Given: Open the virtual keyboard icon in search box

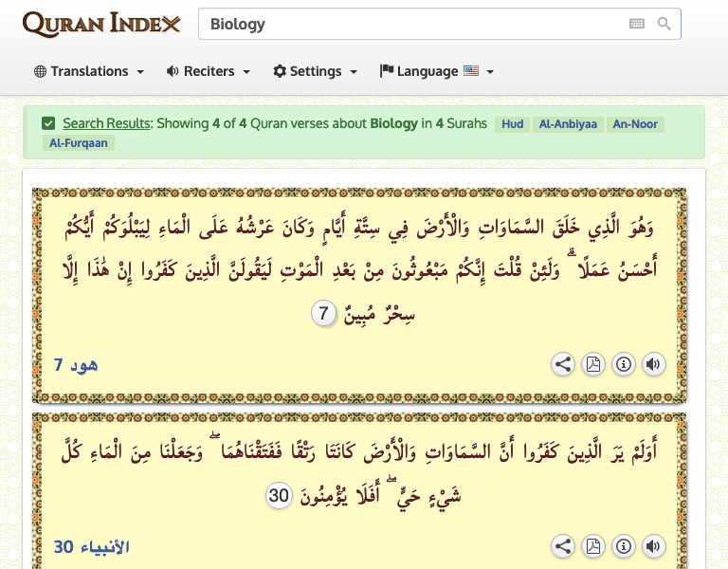Looking at the screenshot, I should click(x=637, y=24).
